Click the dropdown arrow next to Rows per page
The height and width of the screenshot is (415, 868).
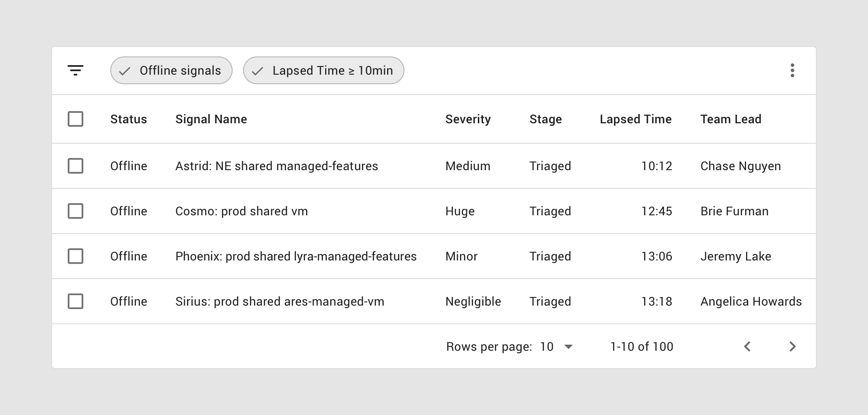(x=569, y=347)
